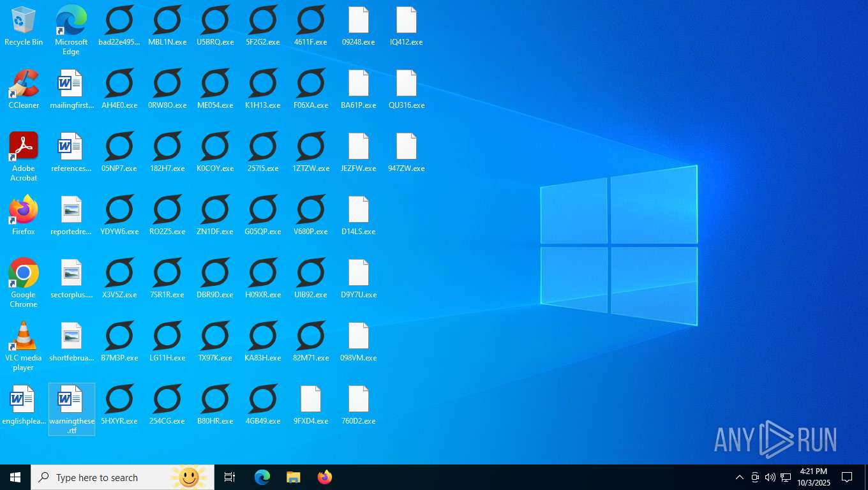Open the Windows Start menu
This screenshot has height=490, width=868.
(x=15, y=477)
